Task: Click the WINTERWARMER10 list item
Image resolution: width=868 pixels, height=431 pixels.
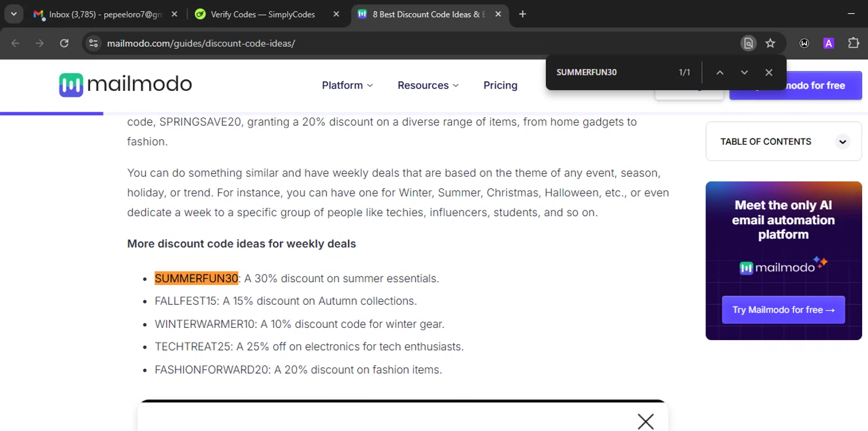Action: [300, 324]
